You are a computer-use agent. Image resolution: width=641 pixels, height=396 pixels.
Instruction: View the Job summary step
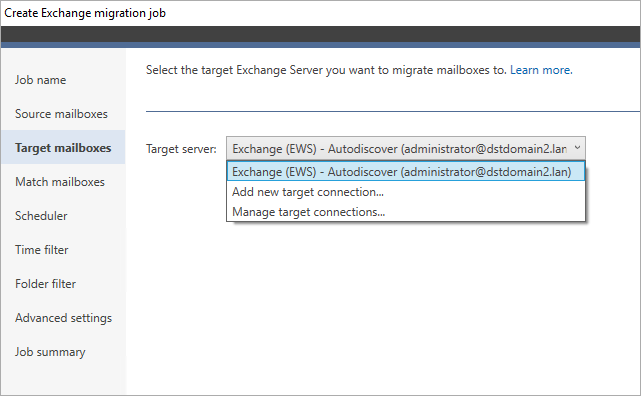coord(50,352)
